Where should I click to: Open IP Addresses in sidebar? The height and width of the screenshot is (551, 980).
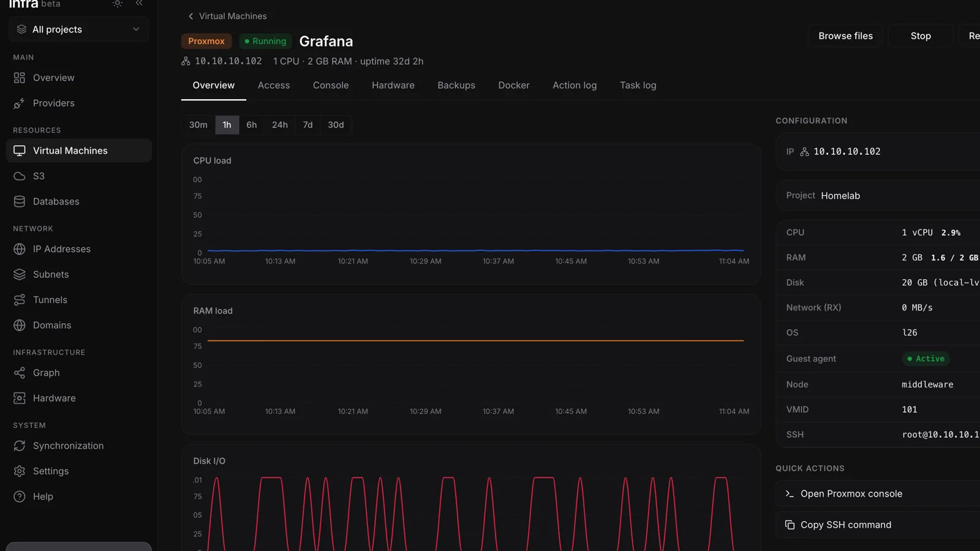tap(78, 249)
